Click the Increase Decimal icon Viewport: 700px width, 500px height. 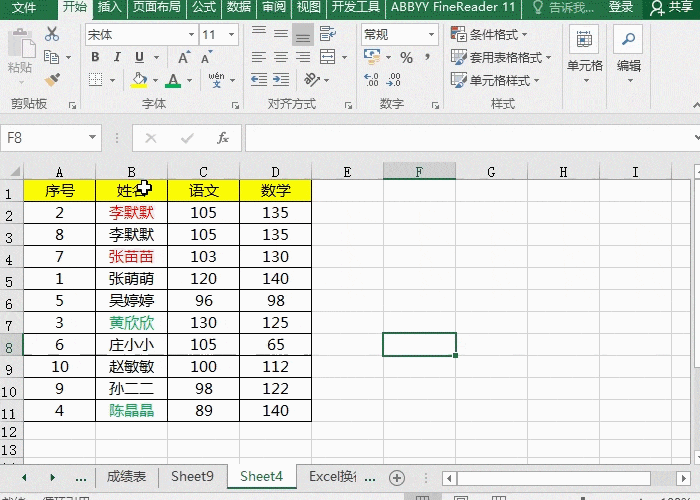[372, 81]
